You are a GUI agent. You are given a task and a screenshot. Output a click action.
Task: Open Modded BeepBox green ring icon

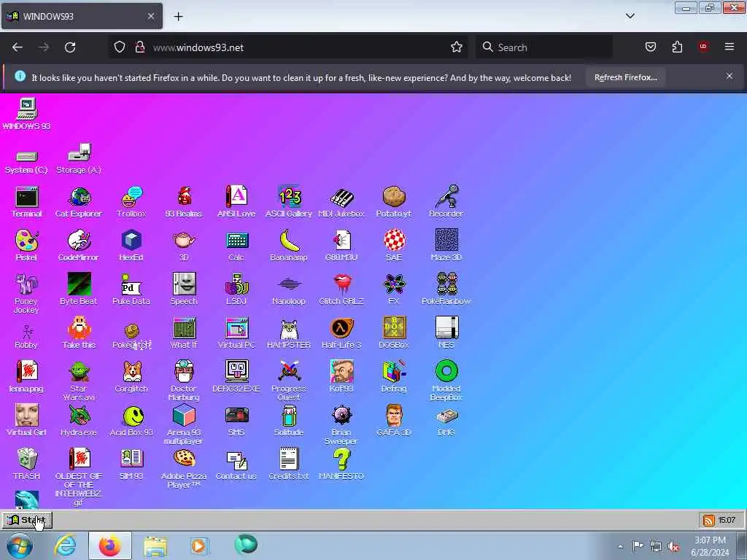(x=446, y=380)
